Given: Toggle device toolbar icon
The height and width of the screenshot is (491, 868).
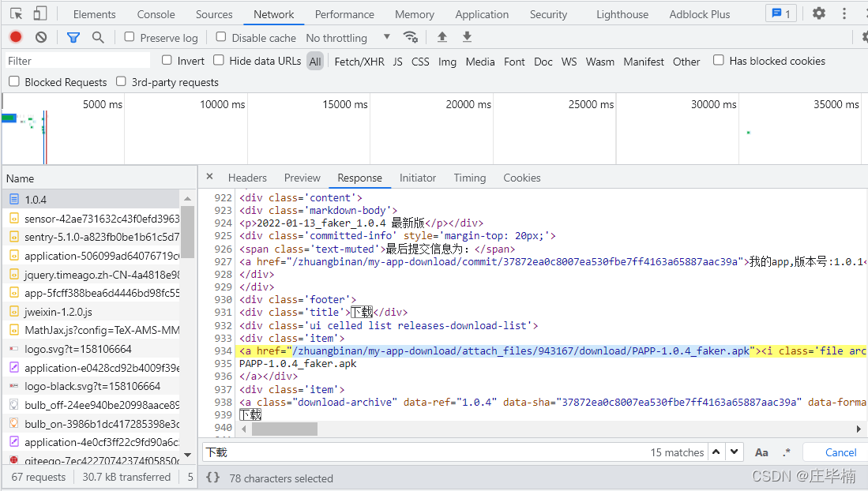Looking at the screenshot, I should (40, 14).
